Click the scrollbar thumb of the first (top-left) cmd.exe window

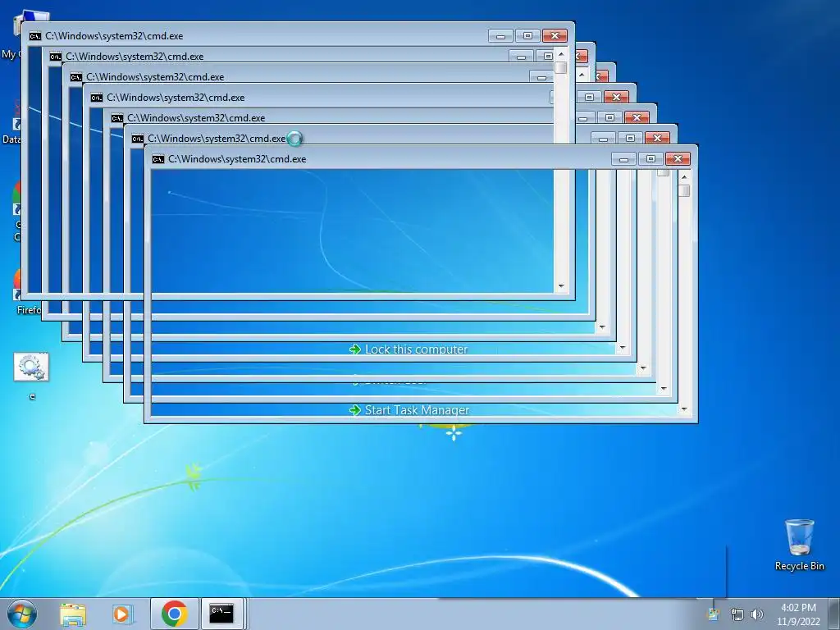click(561, 67)
